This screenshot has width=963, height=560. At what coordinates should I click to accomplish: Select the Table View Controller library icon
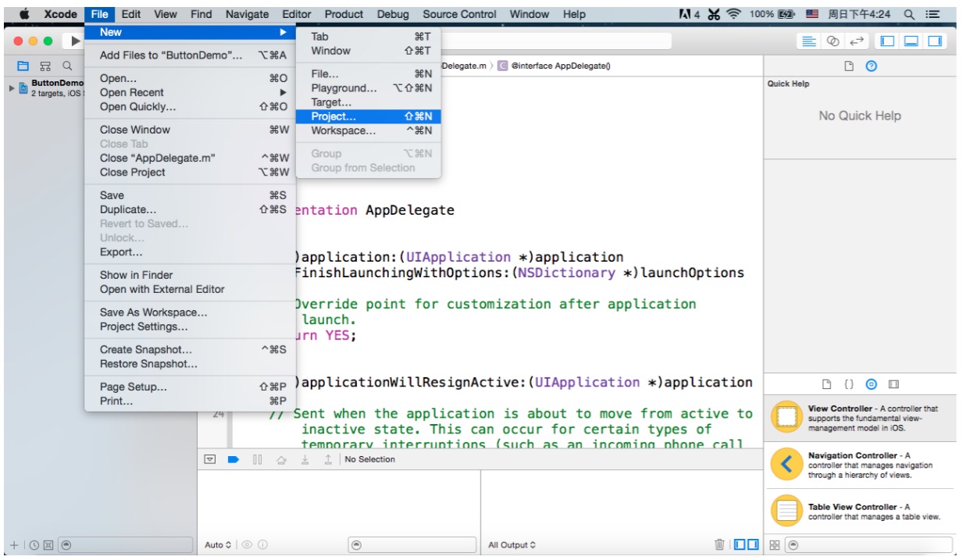tap(786, 512)
